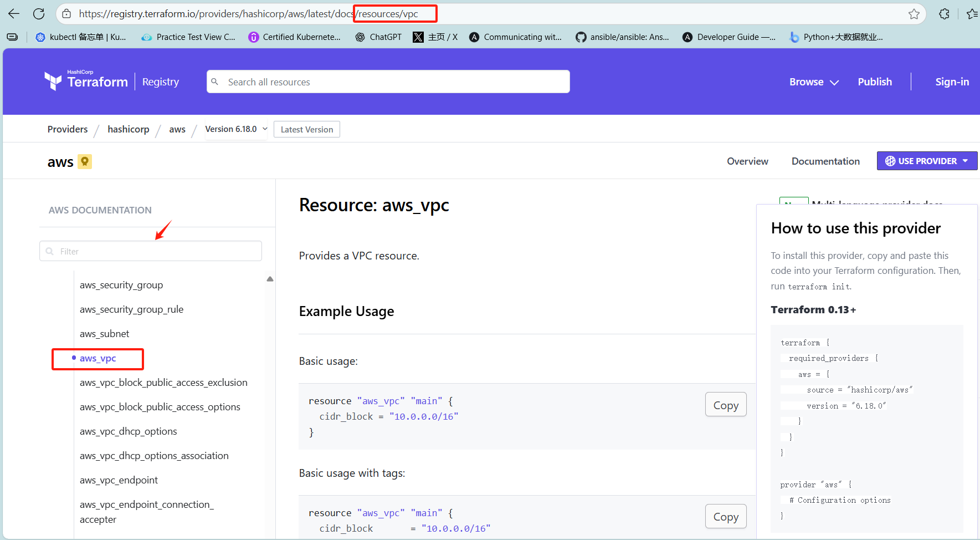Select aws_subnet in sidebar
This screenshot has height=540, width=980.
104,334
